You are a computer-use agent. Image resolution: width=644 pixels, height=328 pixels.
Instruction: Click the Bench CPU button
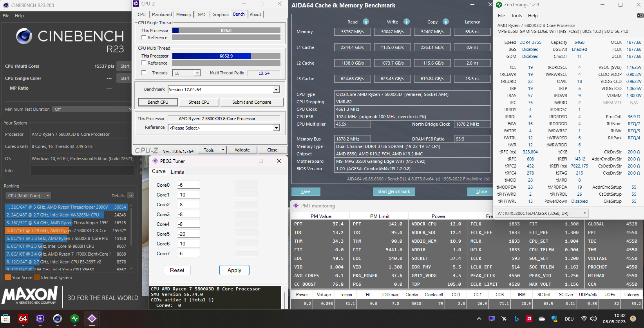(x=158, y=102)
